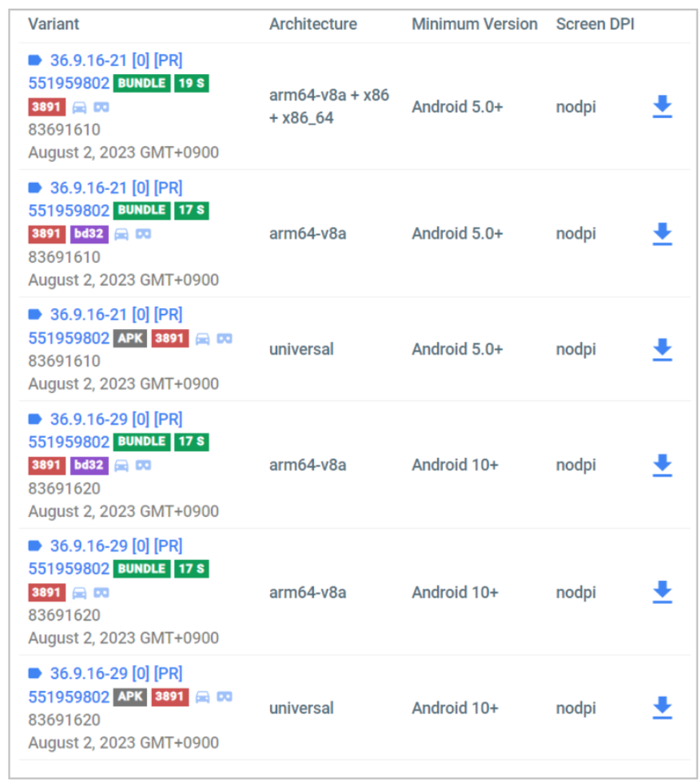The width and height of the screenshot is (700, 784).
Task: Click the gray APK badge in third row
Action: (130, 338)
